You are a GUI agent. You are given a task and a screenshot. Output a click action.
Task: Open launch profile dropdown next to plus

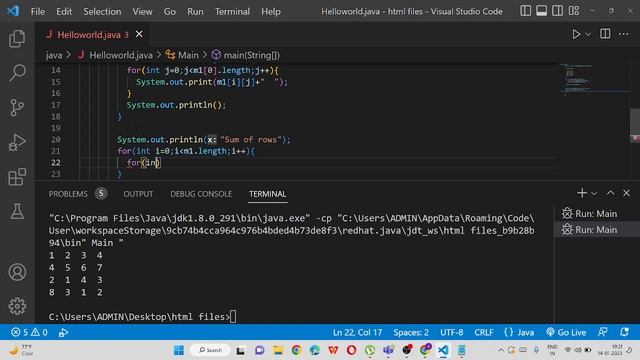(x=594, y=193)
